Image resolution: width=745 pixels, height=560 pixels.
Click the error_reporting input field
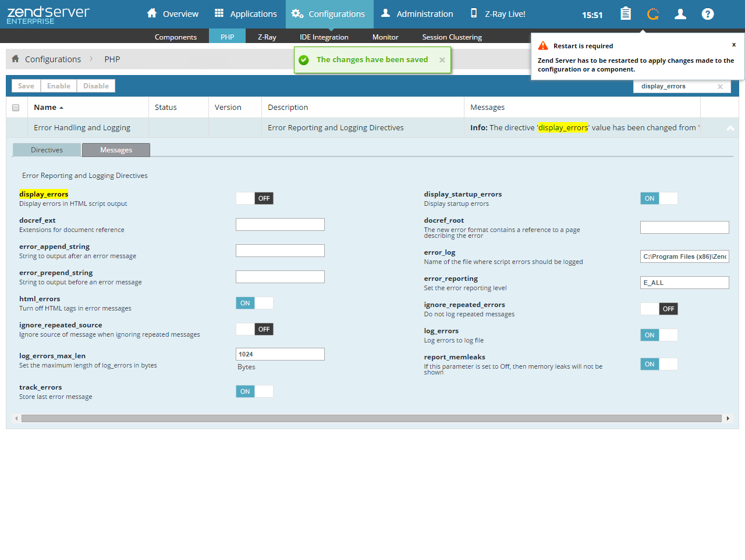tap(684, 283)
